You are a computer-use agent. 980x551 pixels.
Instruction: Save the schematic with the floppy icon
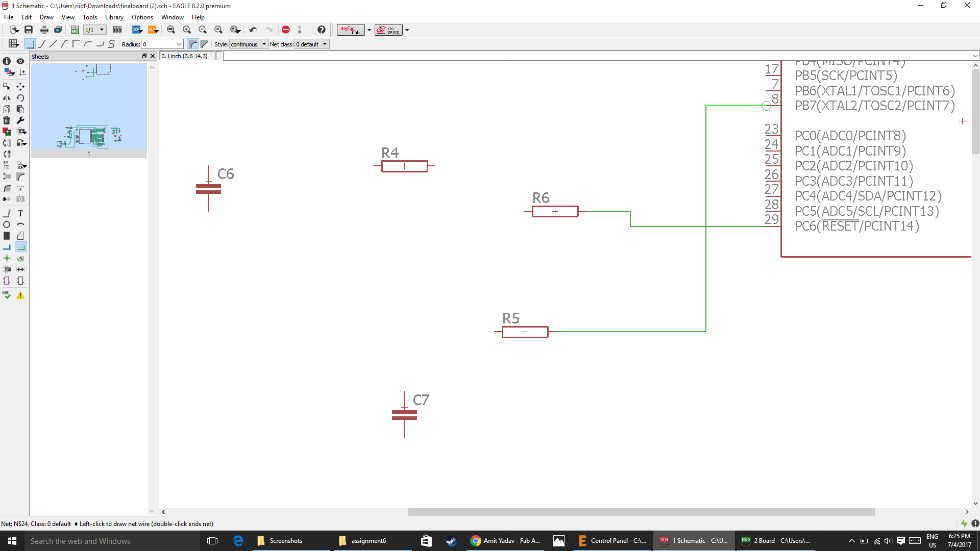tap(29, 30)
